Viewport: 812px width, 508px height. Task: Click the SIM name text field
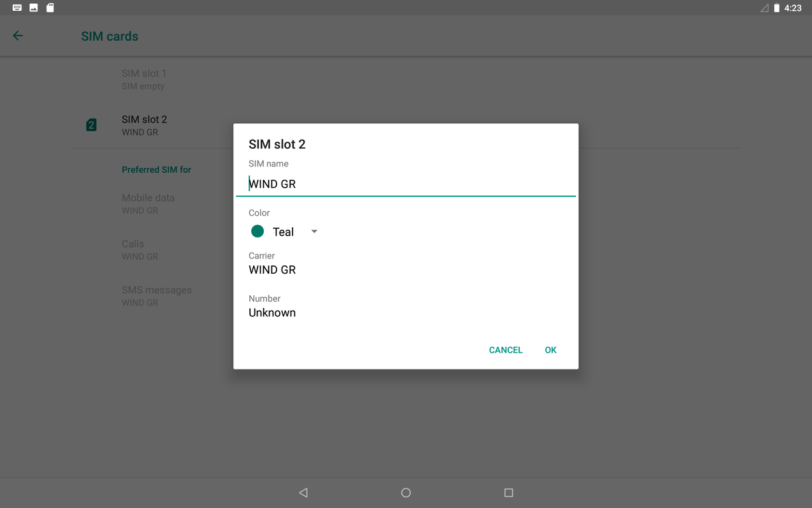click(x=406, y=184)
